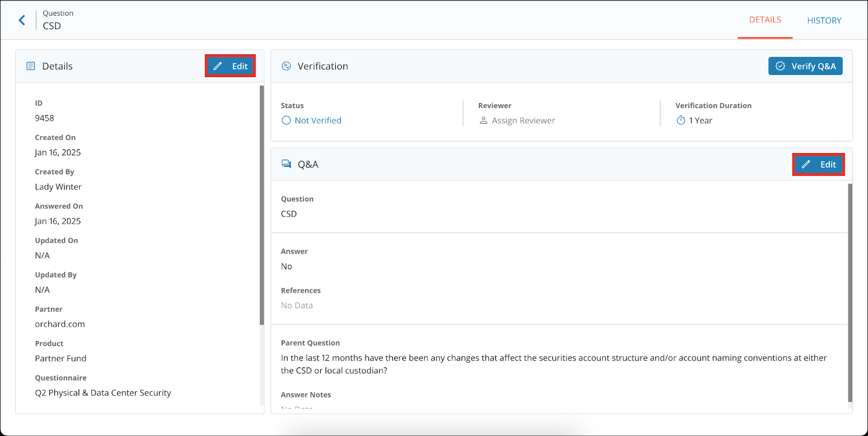
Task: Click the 1 Year verification duration
Action: point(700,121)
